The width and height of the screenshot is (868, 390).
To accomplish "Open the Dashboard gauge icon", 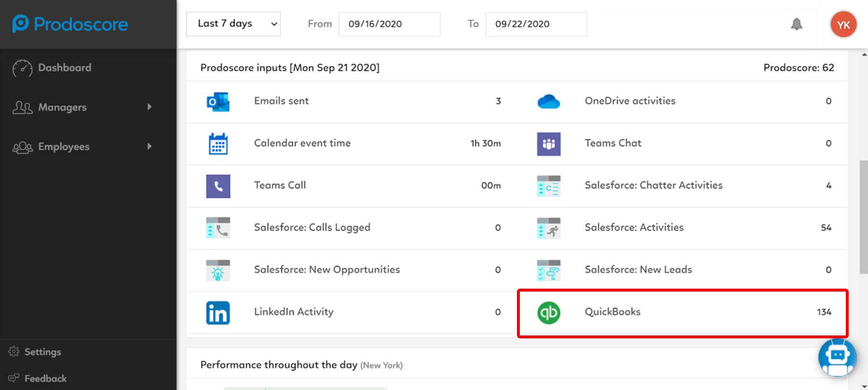I will coord(22,68).
